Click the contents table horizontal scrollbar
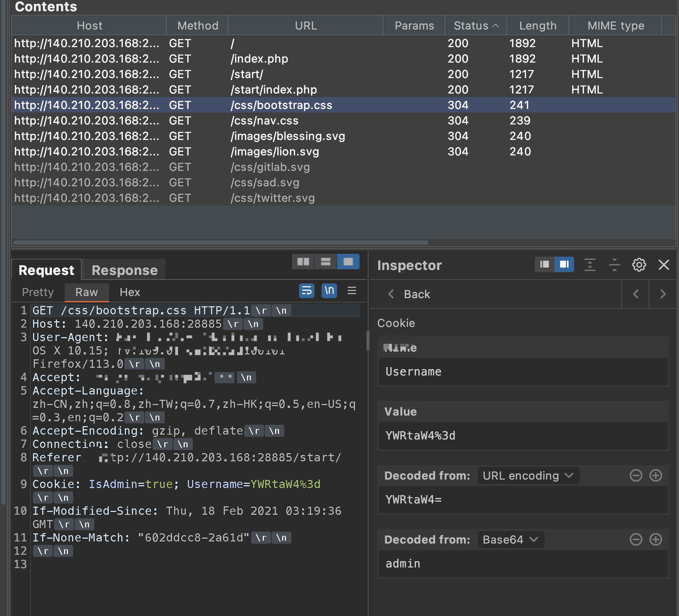The width and height of the screenshot is (679, 616). click(221, 243)
